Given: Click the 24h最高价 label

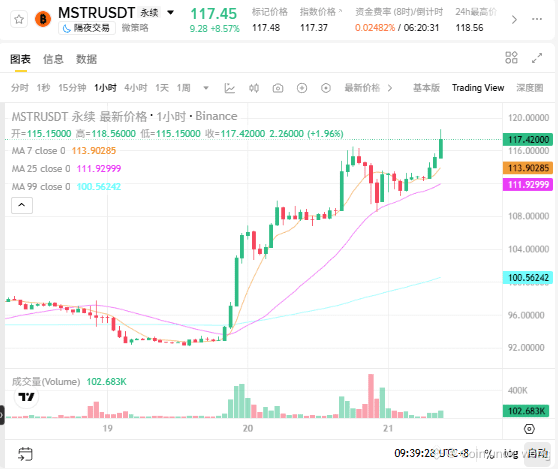Looking at the screenshot, I should [476, 12].
